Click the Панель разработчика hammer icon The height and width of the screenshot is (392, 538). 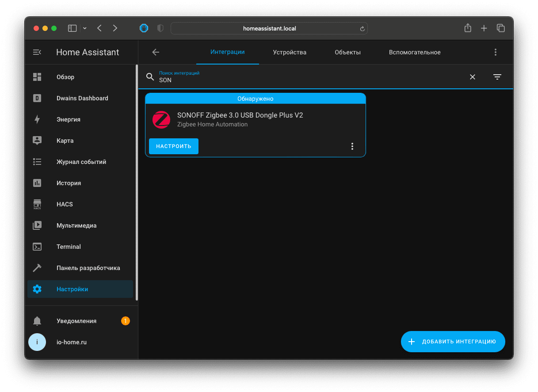tap(37, 268)
